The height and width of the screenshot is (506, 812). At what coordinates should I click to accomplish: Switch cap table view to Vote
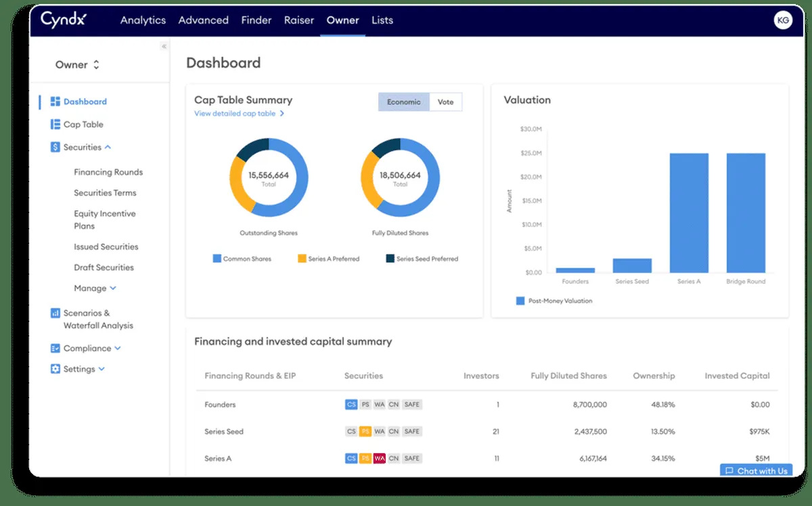(x=445, y=102)
